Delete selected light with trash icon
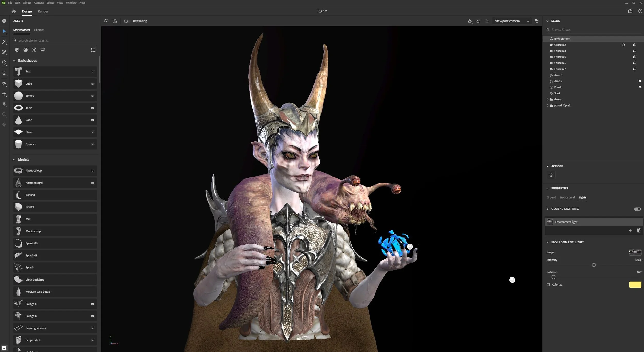The height and width of the screenshot is (352, 644). 639,231
